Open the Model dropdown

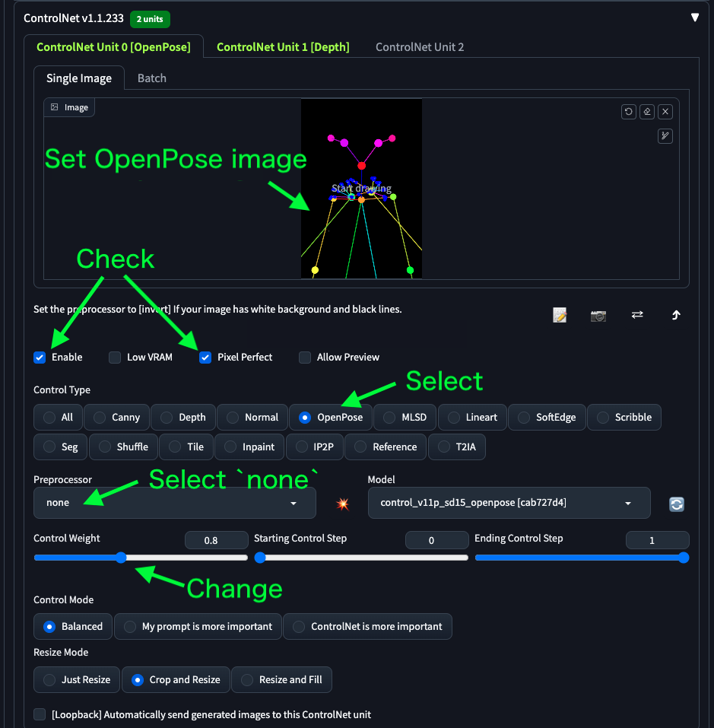[x=509, y=503]
